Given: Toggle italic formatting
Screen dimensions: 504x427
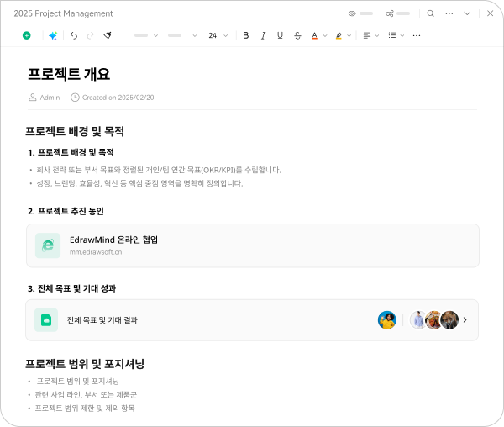Looking at the screenshot, I should (263, 35).
